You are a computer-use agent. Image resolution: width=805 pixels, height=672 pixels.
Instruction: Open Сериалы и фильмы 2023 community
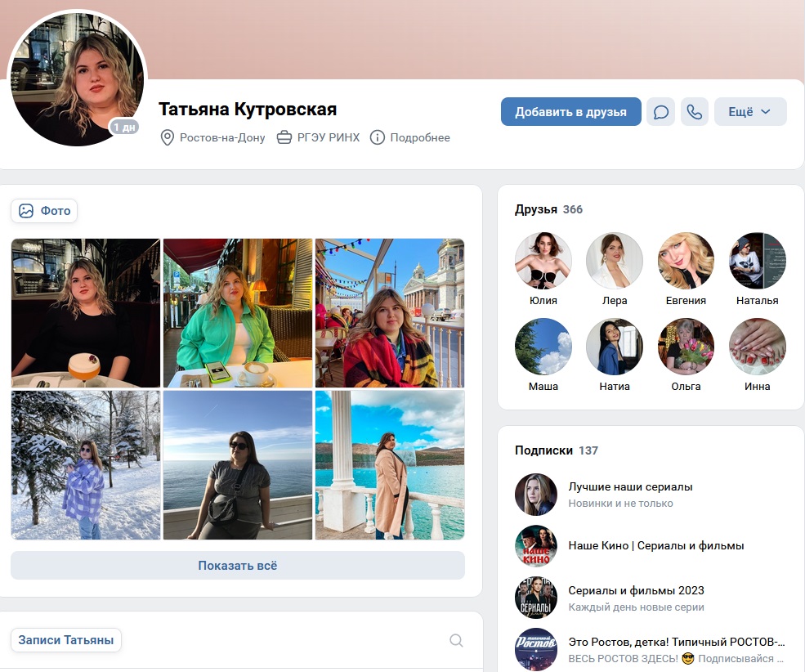pyautogui.click(x=636, y=590)
